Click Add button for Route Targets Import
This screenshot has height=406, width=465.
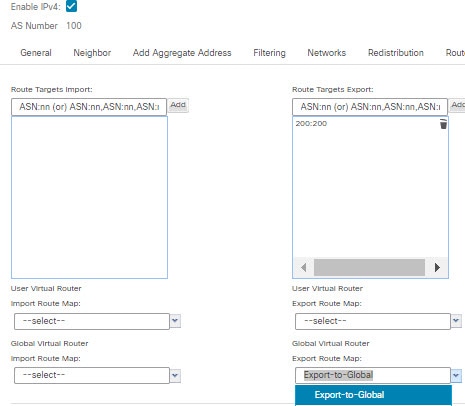(178, 105)
